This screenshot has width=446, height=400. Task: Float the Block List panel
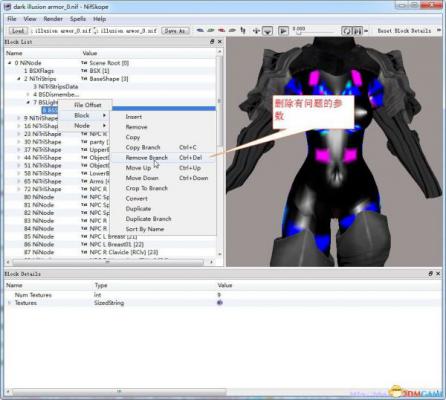tap(212, 42)
